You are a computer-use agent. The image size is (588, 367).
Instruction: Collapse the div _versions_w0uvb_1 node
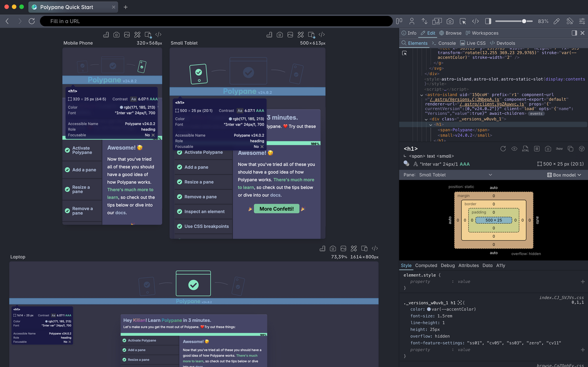coord(426,119)
